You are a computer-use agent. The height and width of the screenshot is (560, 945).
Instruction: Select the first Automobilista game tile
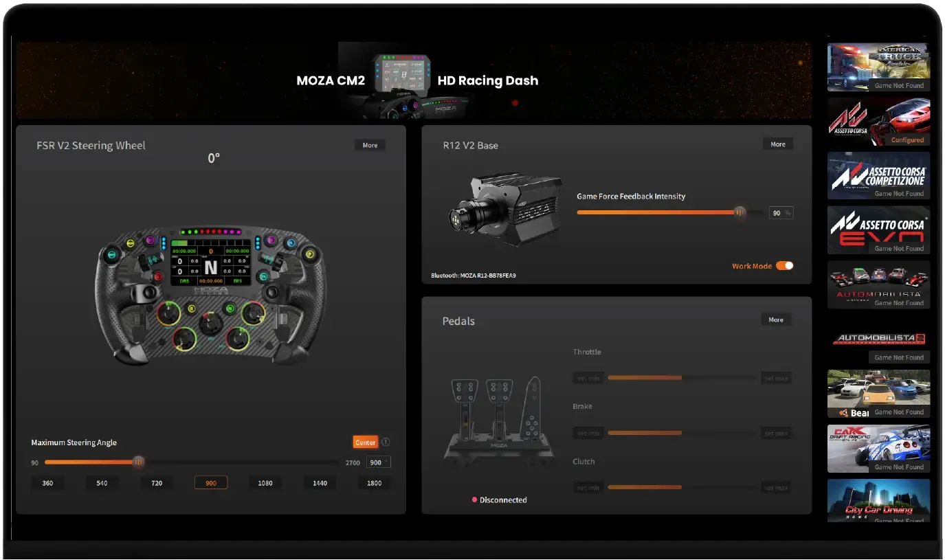point(878,284)
